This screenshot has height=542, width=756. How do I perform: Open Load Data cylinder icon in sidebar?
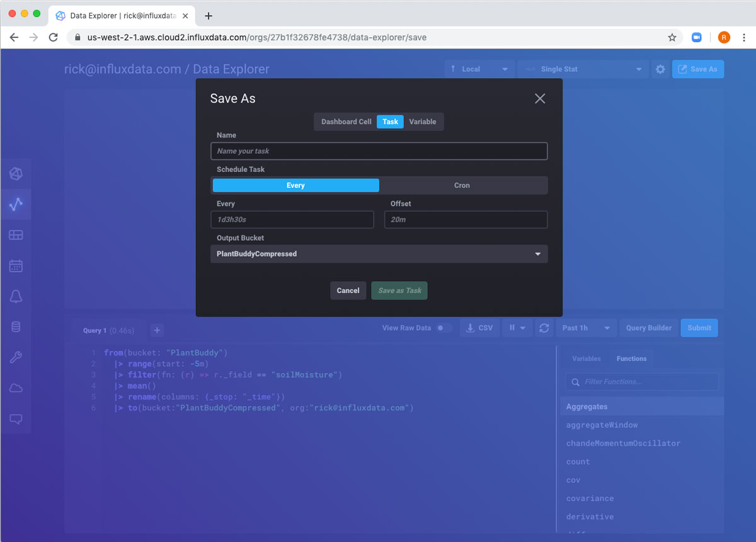click(16, 327)
